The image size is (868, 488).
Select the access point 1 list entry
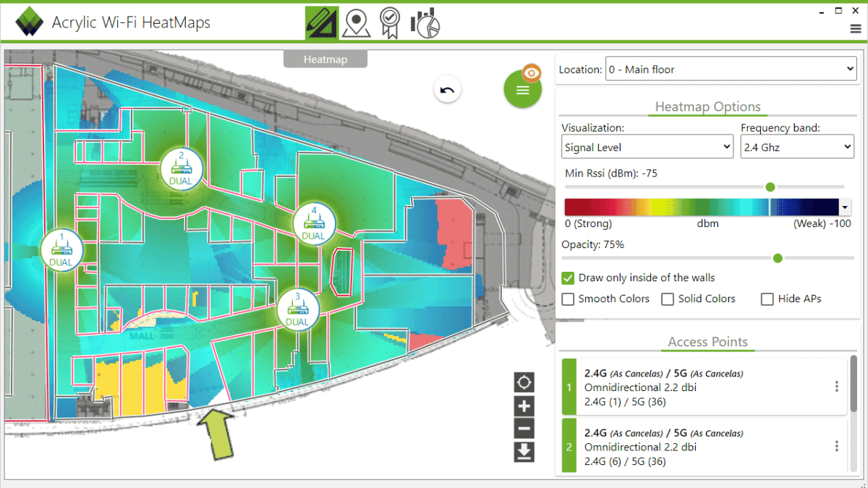[704, 387]
